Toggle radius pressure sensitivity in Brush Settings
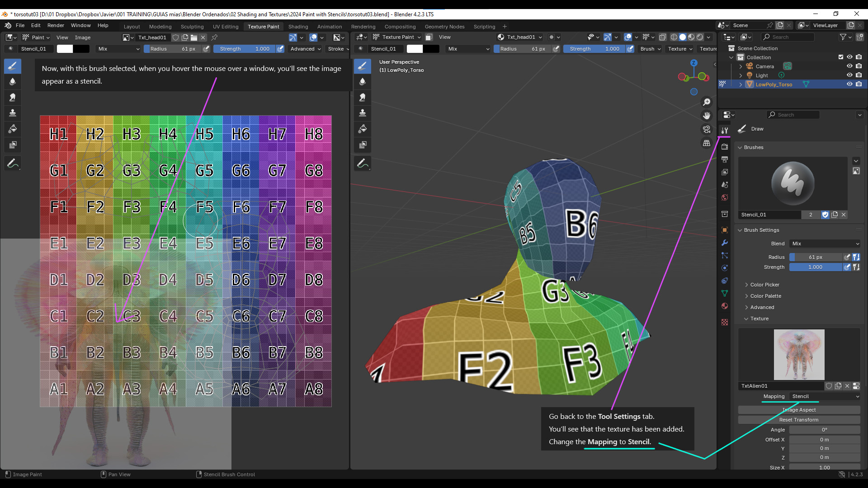The width and height of the screenshot is (868, 488). point(847,257)
